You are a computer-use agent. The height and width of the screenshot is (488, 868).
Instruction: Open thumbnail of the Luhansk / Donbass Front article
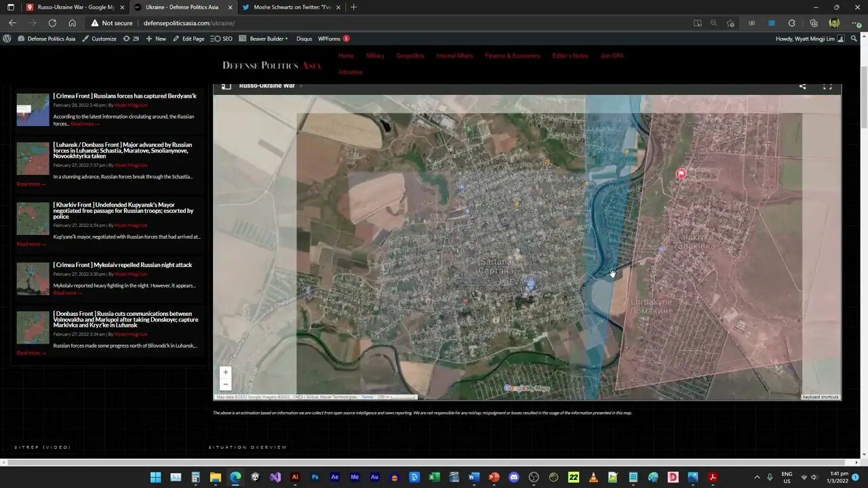click(33, 159)
